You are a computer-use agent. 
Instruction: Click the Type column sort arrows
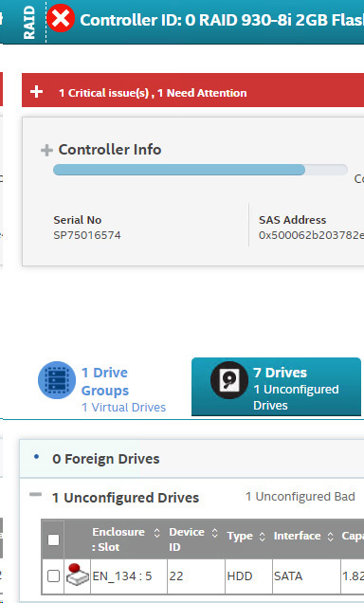coord(263,537)
